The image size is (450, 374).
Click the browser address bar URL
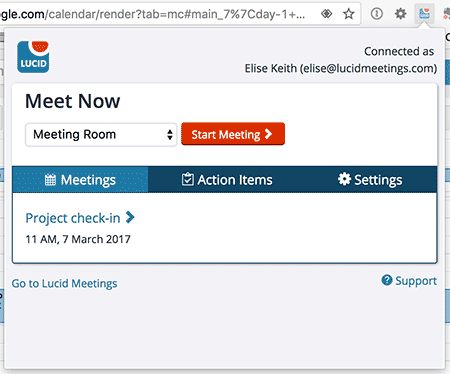(x=153, y=14)
